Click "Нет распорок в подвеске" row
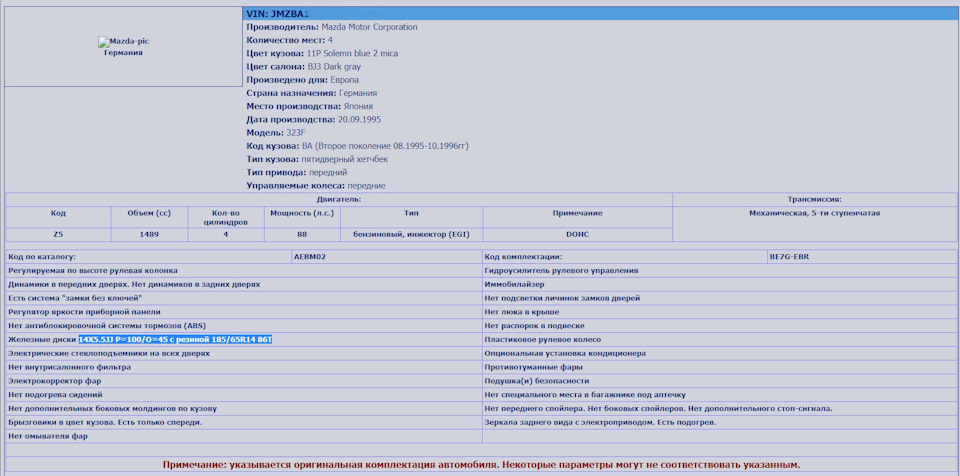Viewport: 960px width, 476px height. [x=719, y=325]
